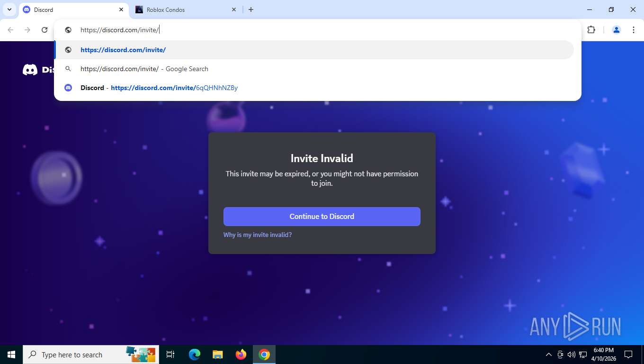Click the 'Invite Invalid' heading text
The width and height of the screenshot is (644, 364).
322,158
